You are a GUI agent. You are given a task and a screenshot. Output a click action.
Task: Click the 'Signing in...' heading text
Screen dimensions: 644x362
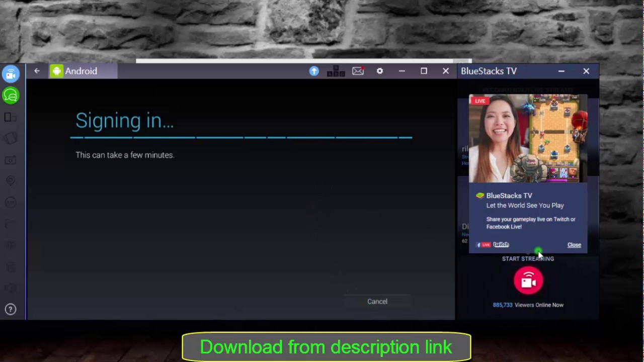(x=125, y=121)
